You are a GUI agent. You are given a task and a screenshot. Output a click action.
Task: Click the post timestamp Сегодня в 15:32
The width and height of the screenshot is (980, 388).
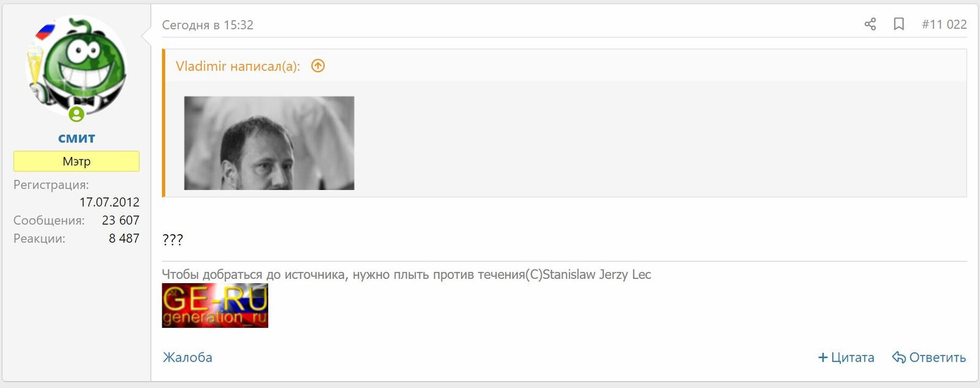(208, 25)
